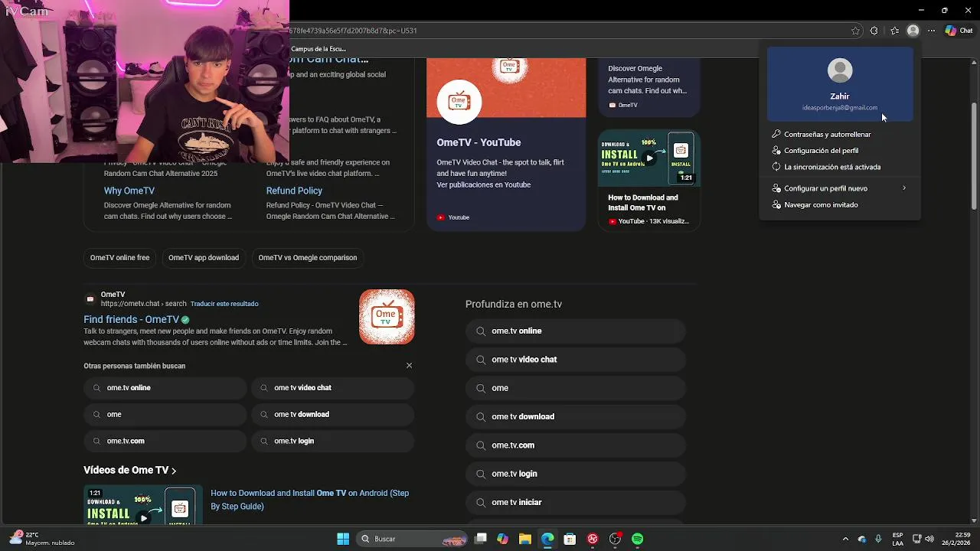Image resolution: width=980 pixels, height=551 pixels.
Task: Click ome.tv login under Profundiza
Action: click(x=576, y=474)
